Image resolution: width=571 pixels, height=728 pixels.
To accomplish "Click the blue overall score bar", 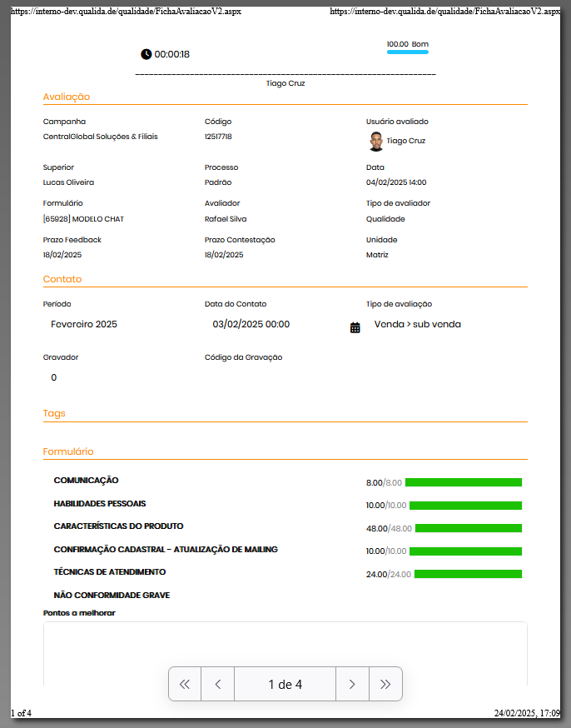I will pos(407,52).
